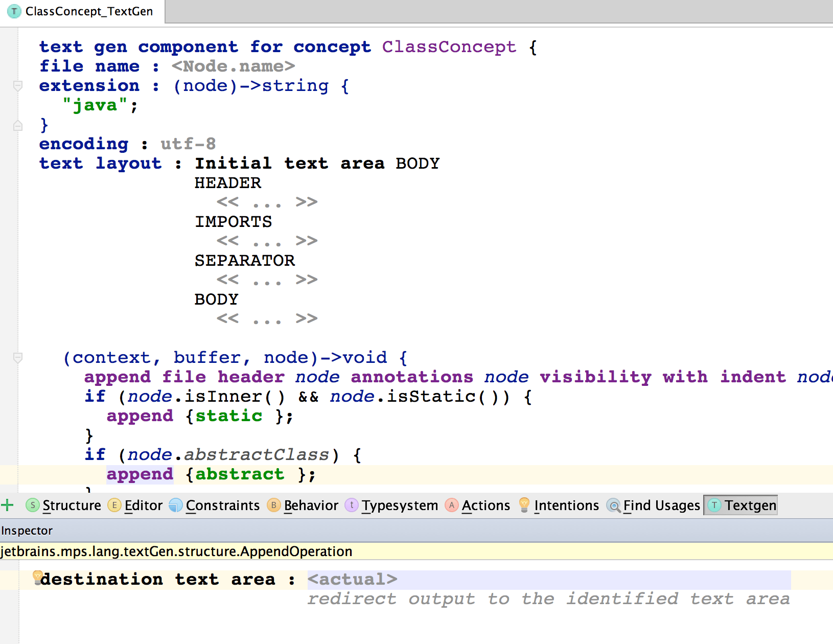The image size is (833, 644).
Task: Collapse the extension function fold marker
Action: pyautogui.click(x=18, y=86)
